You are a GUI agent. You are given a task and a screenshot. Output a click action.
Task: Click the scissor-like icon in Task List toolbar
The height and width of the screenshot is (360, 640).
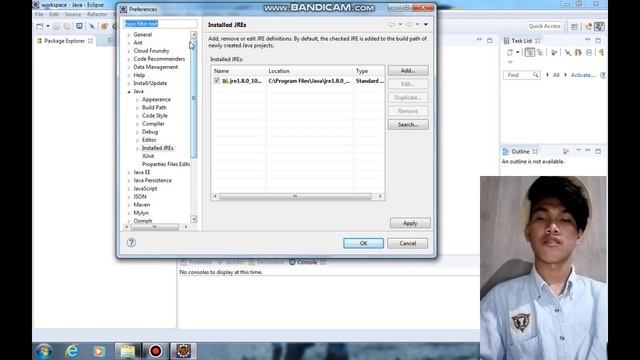pyautogui.click(x=568, y=52)
